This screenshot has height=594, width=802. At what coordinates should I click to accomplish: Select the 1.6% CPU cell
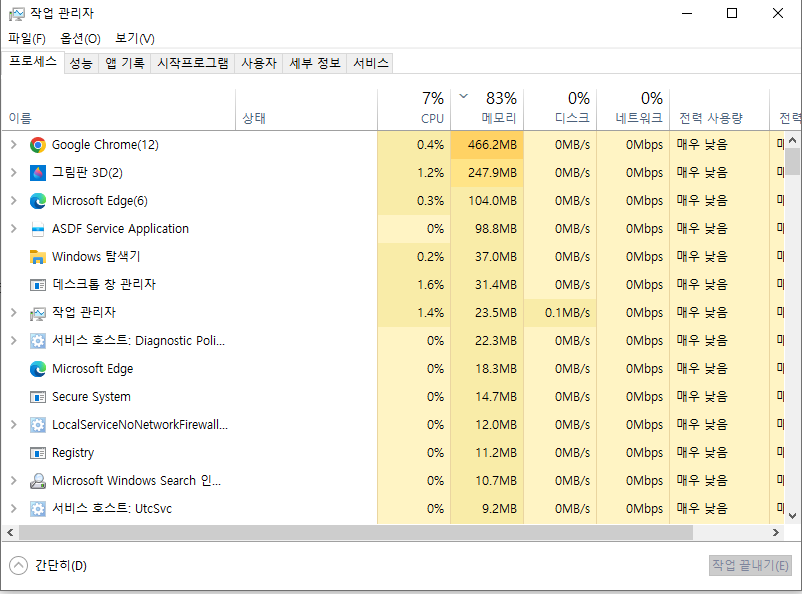(x=414, y=285)
